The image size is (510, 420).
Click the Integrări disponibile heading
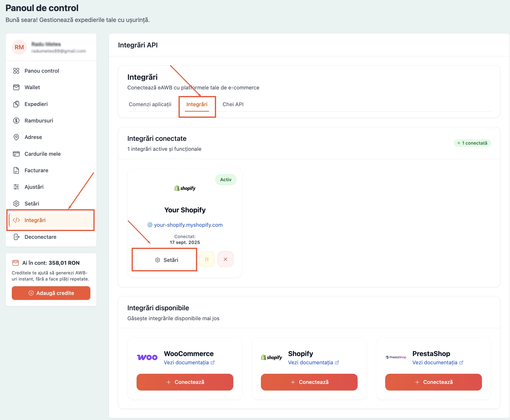pyautogui.click(x=158, y=308)
